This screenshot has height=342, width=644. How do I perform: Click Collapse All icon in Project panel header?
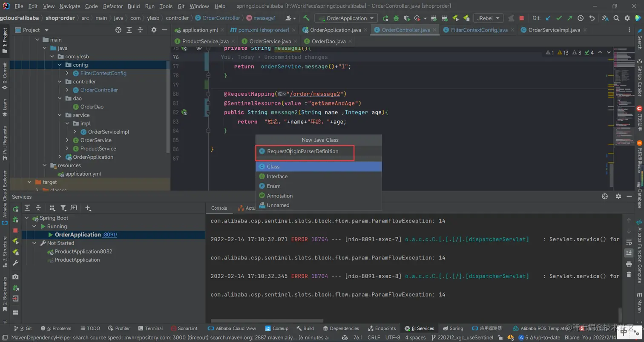(141, 30)
